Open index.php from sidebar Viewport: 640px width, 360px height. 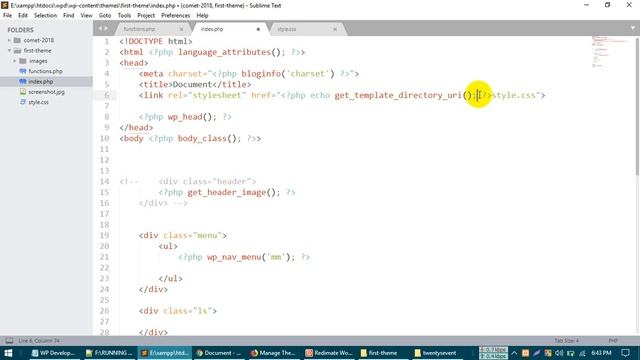pos(41,82)
